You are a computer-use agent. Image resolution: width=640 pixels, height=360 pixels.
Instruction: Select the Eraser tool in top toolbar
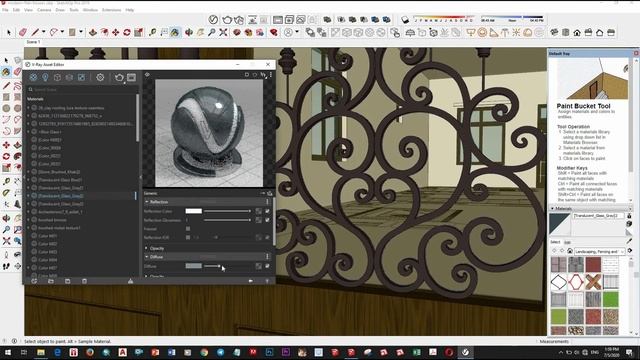click(23, 32)
